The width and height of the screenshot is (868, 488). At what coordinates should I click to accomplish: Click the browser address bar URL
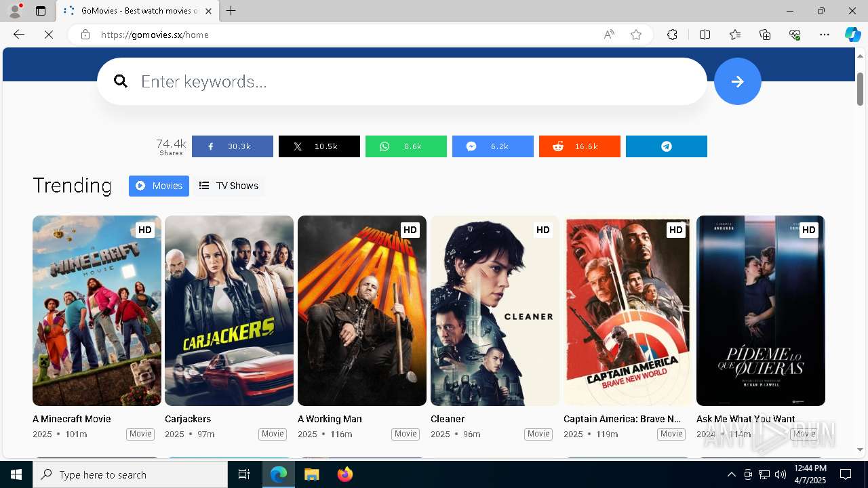pyautogui.click(x=155, y=35)
